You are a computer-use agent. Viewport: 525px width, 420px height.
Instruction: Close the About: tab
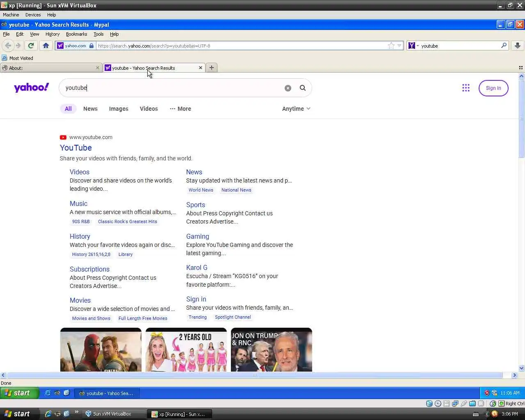pyautogui.click(x=98, y=68)
